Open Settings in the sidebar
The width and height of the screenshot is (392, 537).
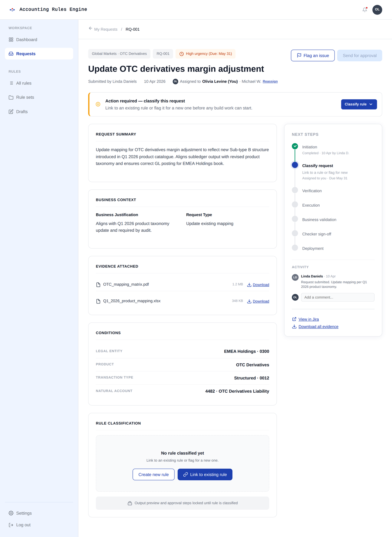pos(39,513)
